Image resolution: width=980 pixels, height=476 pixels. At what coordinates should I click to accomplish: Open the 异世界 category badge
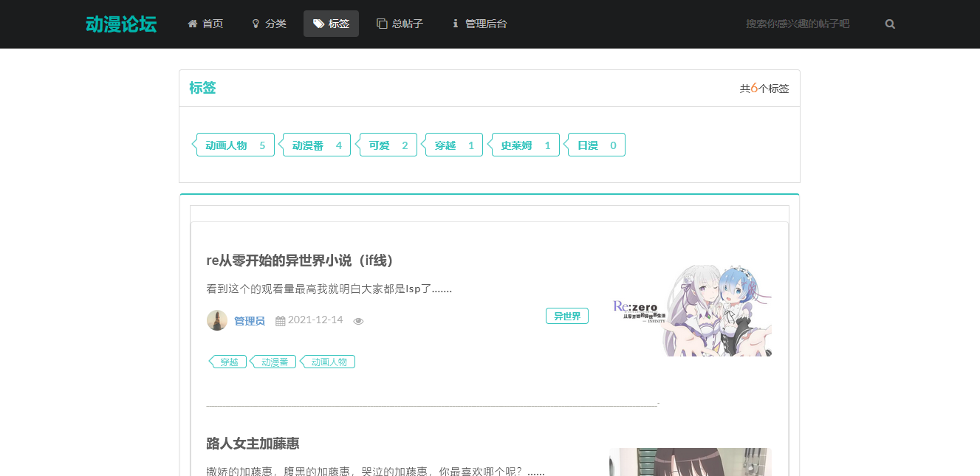[x=567, y=316]
